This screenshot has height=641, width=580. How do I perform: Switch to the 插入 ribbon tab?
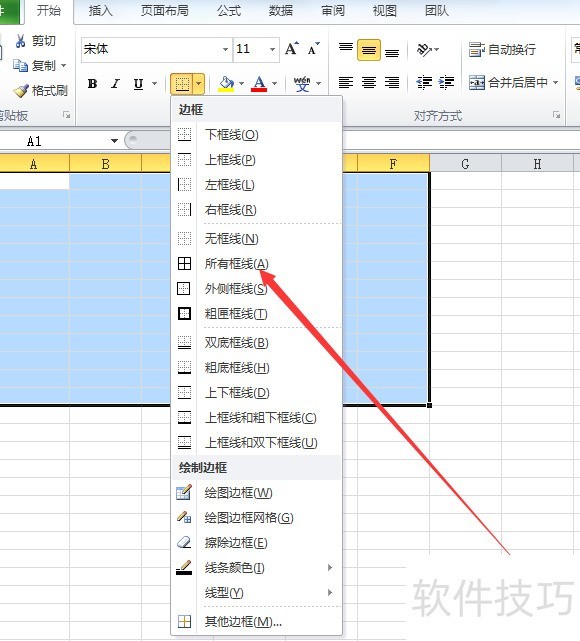101,11
